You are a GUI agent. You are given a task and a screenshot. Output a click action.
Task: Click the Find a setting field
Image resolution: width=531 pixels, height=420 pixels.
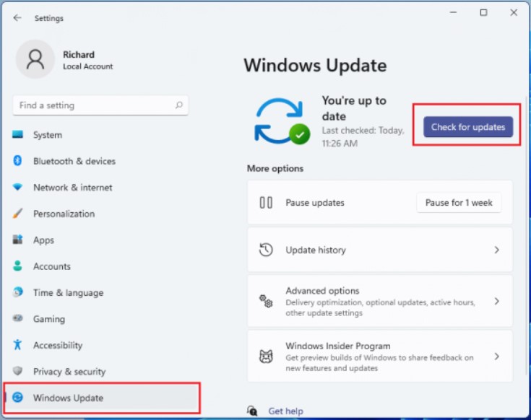[100, 105]
